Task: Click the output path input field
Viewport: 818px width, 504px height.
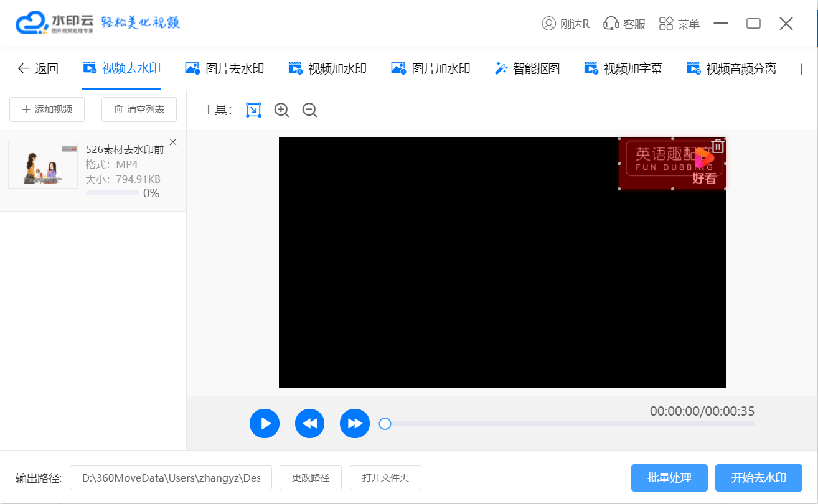Action: [x=171, y=478]
